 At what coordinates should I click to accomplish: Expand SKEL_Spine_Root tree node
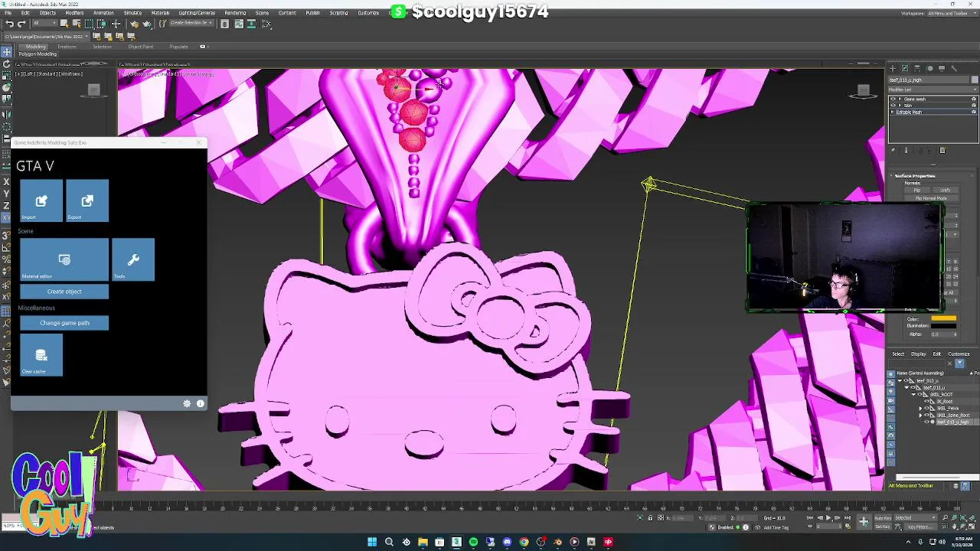[x=921, y=415]
